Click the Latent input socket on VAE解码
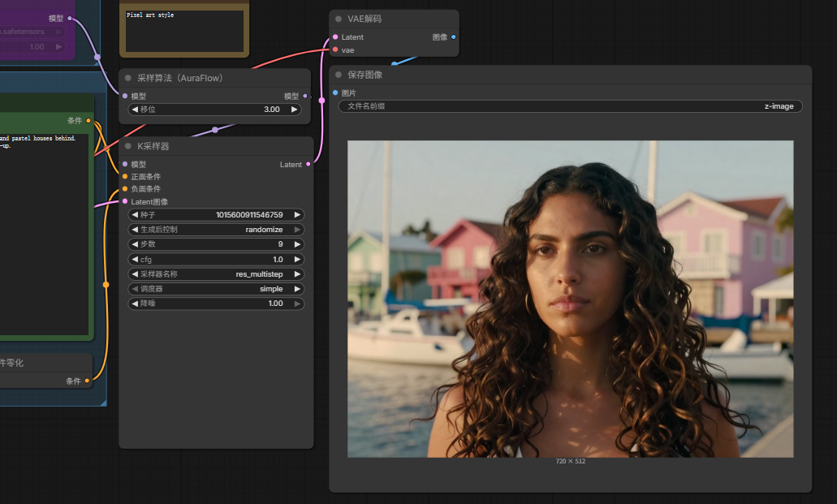 tap(335, 37)
